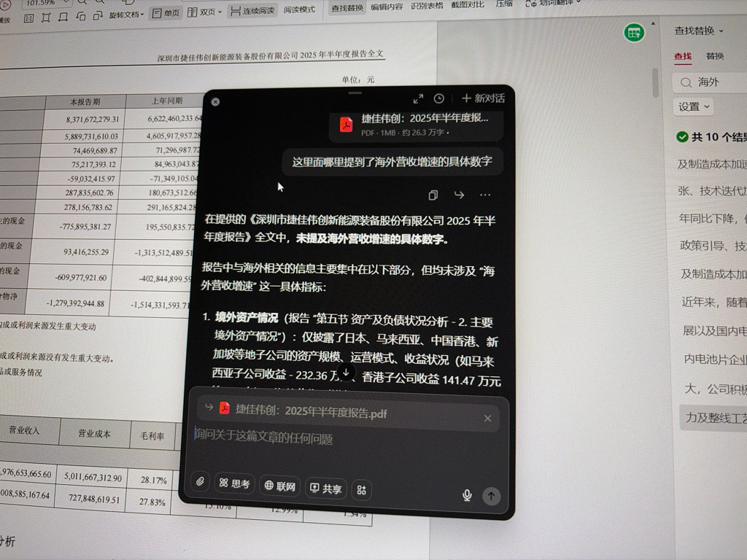Rotate the page counter-clockwise with toolbar icon
Screen dimensions: 747x560
[80, 16]
